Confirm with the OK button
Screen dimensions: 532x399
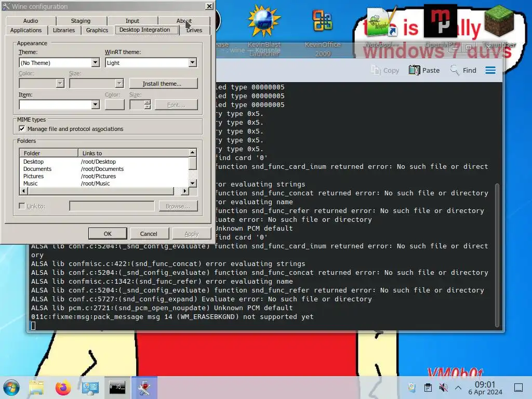108,233
